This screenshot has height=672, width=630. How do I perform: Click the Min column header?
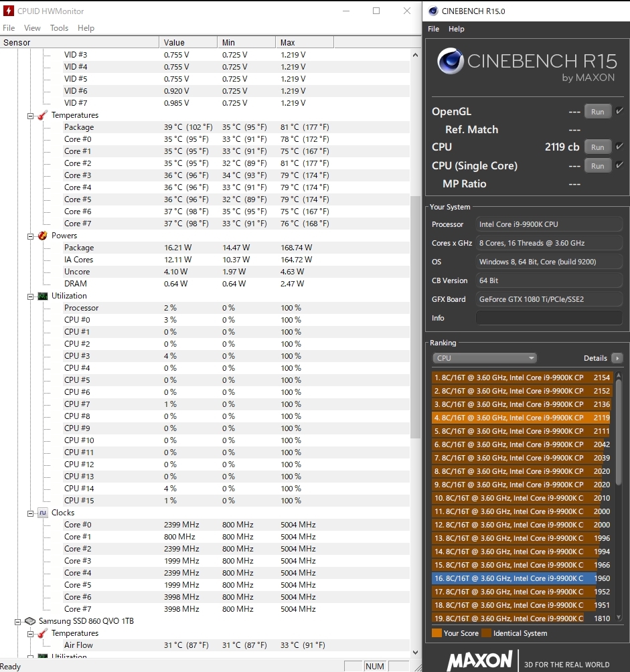point(246,42)
